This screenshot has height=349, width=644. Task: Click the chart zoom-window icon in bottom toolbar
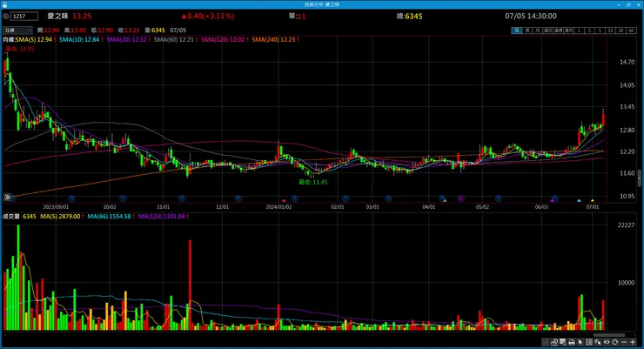[x=563, y=342]
